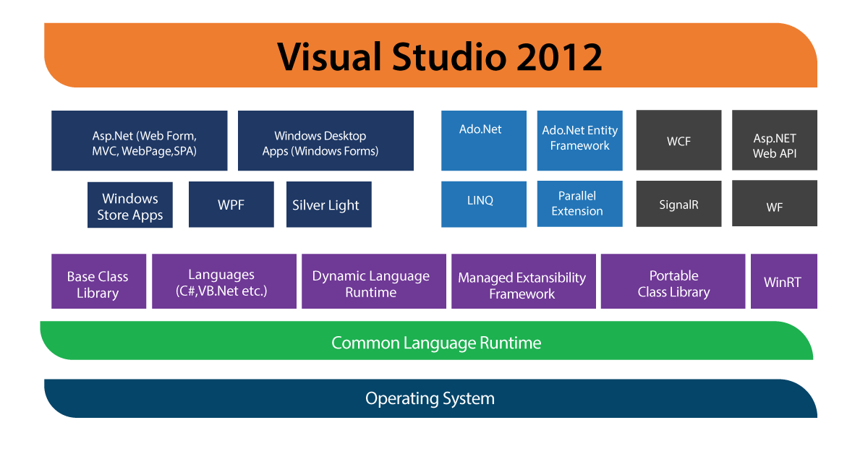868x454 pixels.
Task: Select the WF box
Action: (775, 204)
